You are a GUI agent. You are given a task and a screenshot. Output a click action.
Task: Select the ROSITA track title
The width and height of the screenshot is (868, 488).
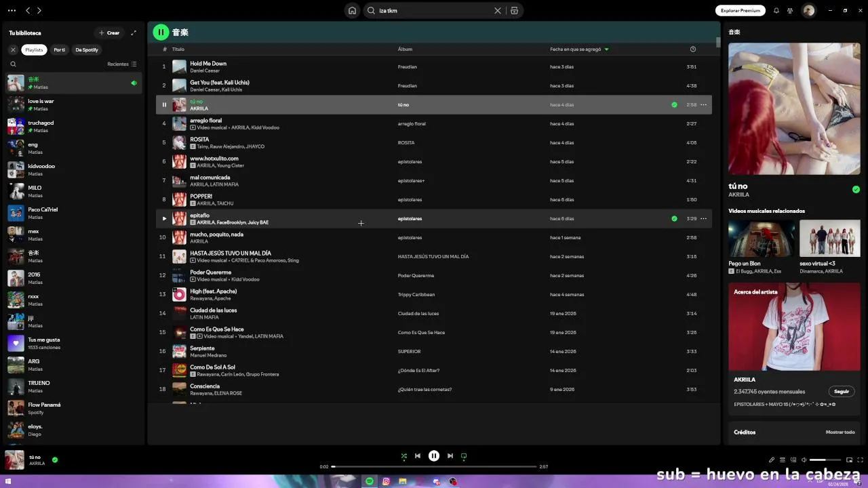(x=199, y=139)
